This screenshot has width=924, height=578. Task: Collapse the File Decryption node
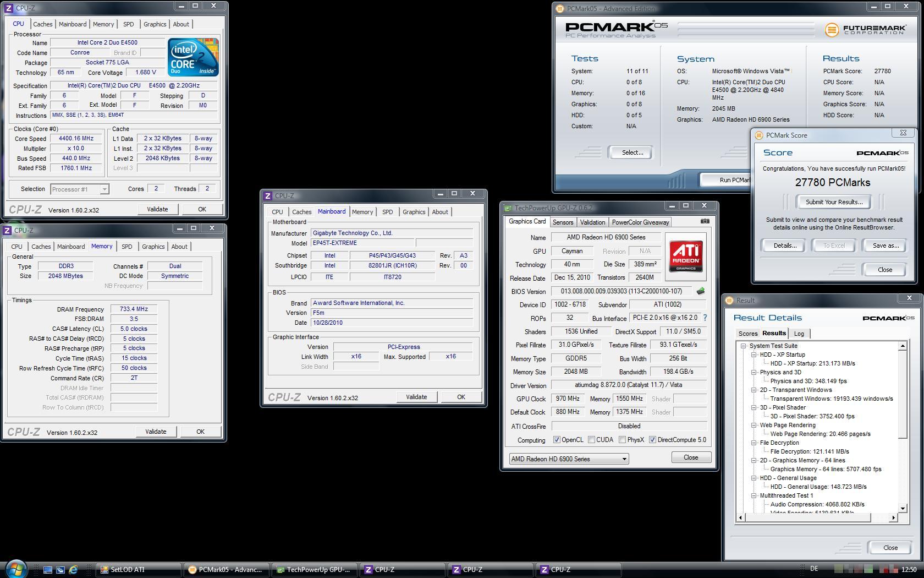tap(754, 443)
